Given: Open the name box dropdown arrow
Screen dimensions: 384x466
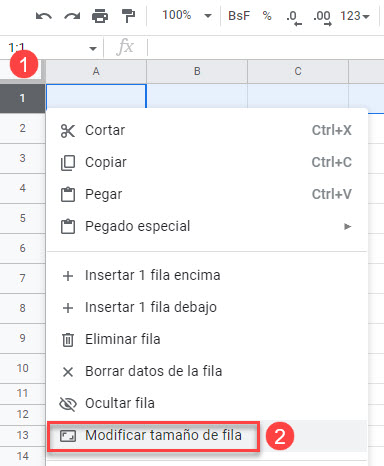Looking at the screenshot, I should click(x=93, y=49).
